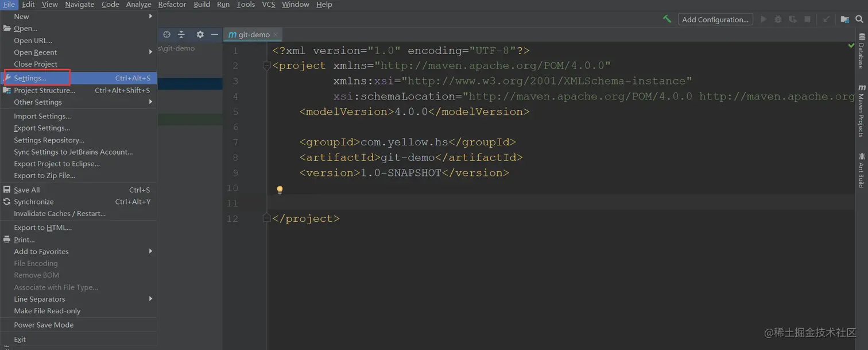
Task: Select Invalidate Caches / Restart...
Action: coord(79,213)
